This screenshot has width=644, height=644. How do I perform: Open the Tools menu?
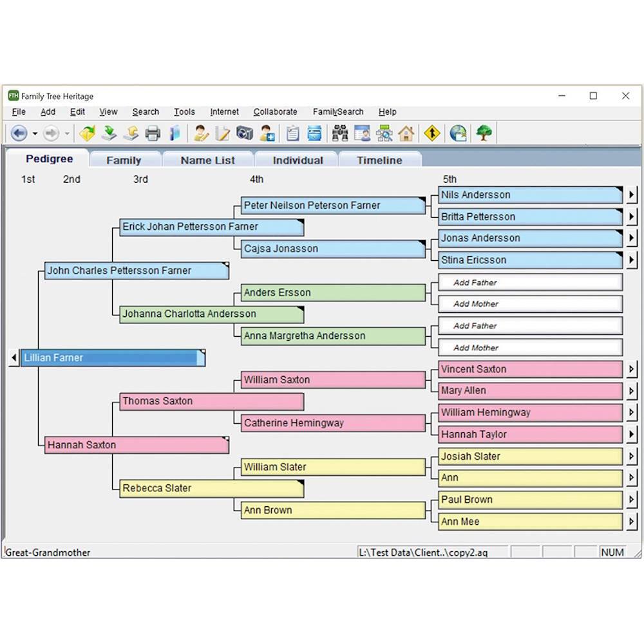184,111
